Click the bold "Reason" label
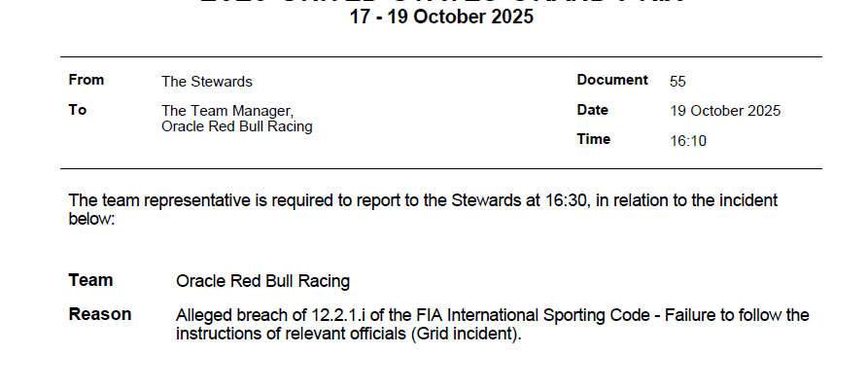This screenshot has width=868, height=390. point(100,315)
